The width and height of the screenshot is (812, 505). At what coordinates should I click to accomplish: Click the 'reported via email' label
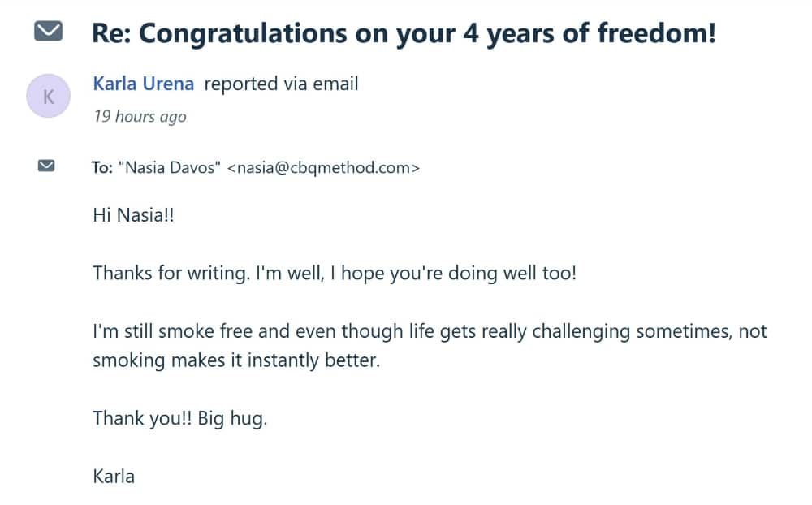pyautogui.click(x=280, y=84)
